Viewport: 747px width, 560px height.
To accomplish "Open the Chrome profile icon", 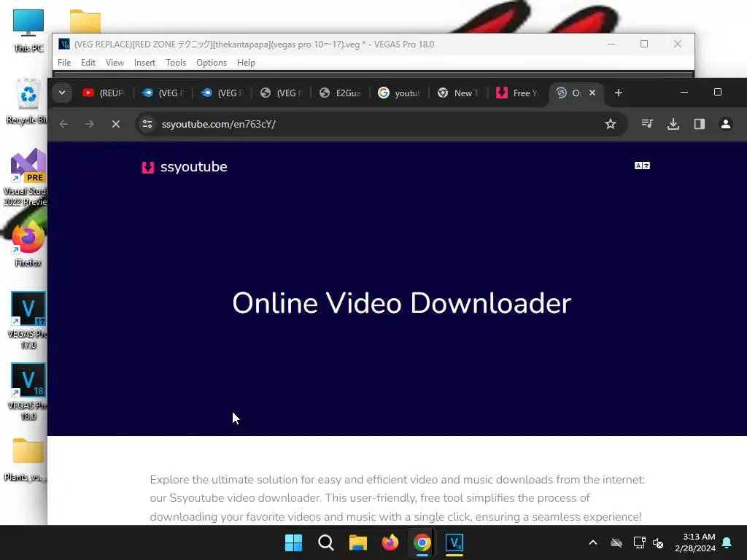I will (726, 124).
